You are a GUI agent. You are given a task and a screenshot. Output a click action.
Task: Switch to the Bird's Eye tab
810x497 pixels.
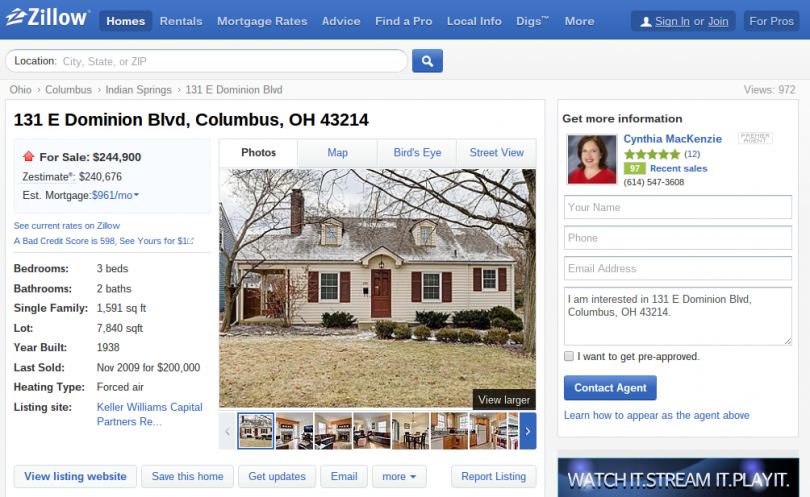pos(417,152)
